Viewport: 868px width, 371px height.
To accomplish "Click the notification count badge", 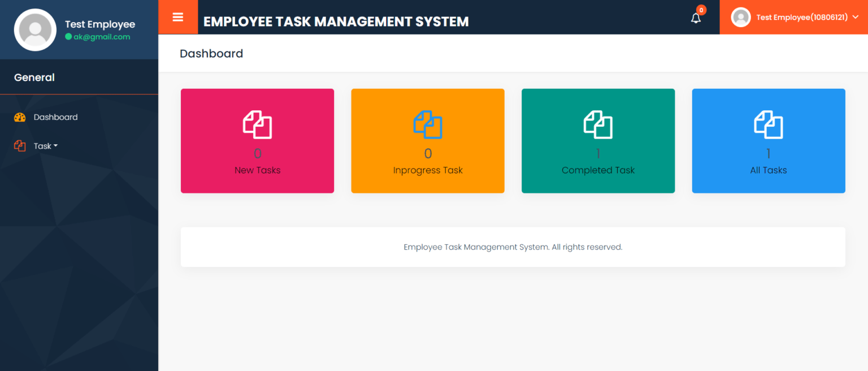I will coord(701,10).
